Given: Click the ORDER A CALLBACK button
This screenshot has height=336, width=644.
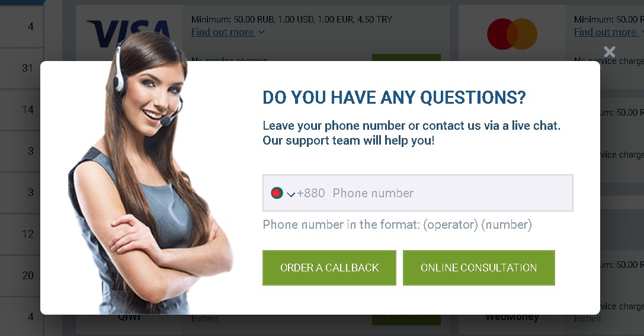Looking at the screenshot, I should (329, 268).
